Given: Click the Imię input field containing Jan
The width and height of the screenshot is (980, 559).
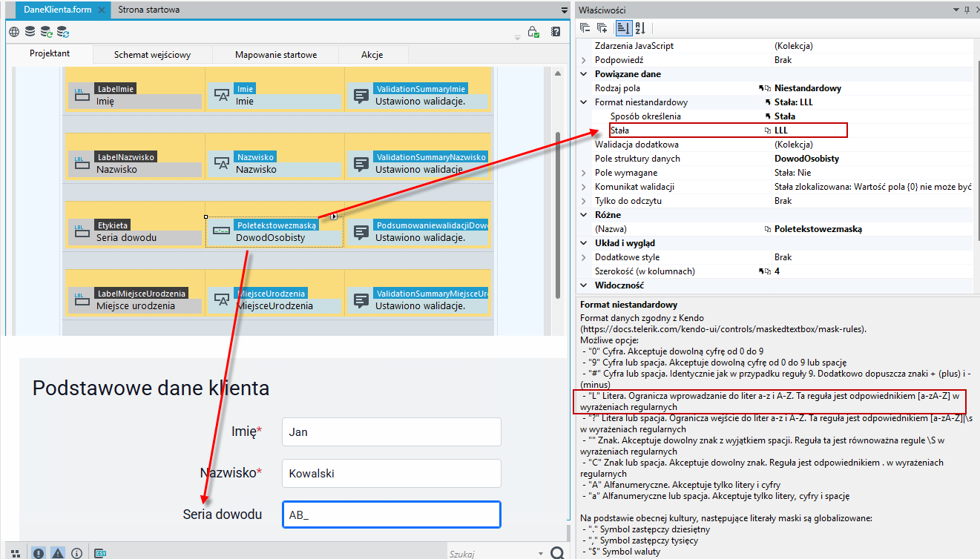Looking at the screenshot, I should coord(391,432).
